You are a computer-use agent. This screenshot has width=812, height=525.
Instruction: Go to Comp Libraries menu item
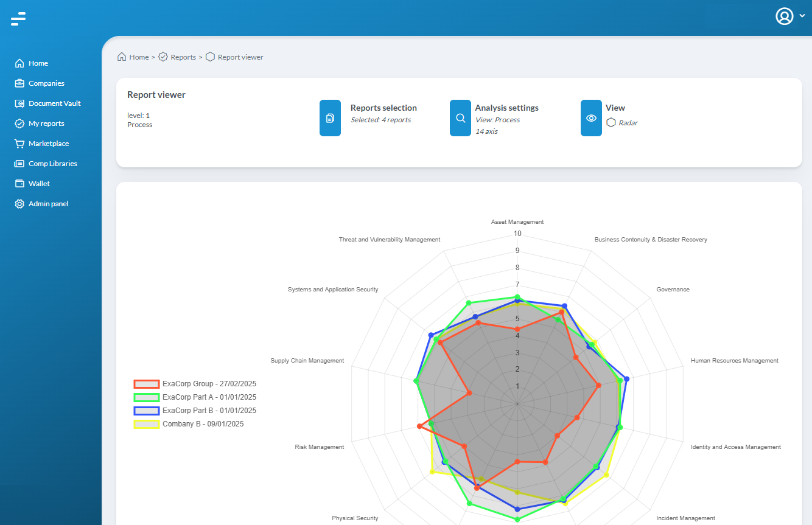[52, 164]
